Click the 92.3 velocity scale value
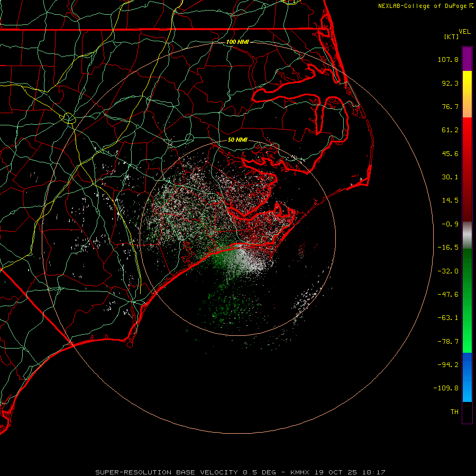Image resolution: width=476 pixels, height=476 pixels. (450, 83)
